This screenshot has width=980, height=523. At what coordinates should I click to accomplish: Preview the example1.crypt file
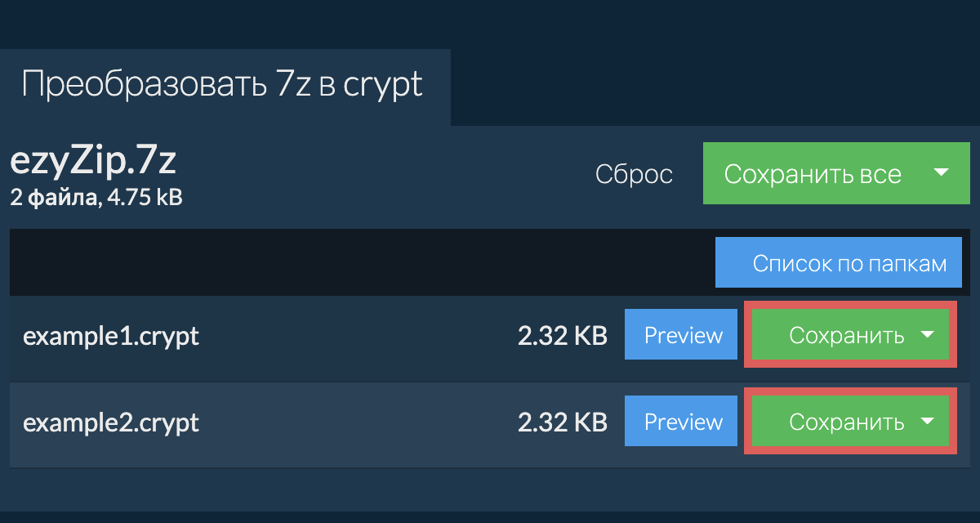683,336
